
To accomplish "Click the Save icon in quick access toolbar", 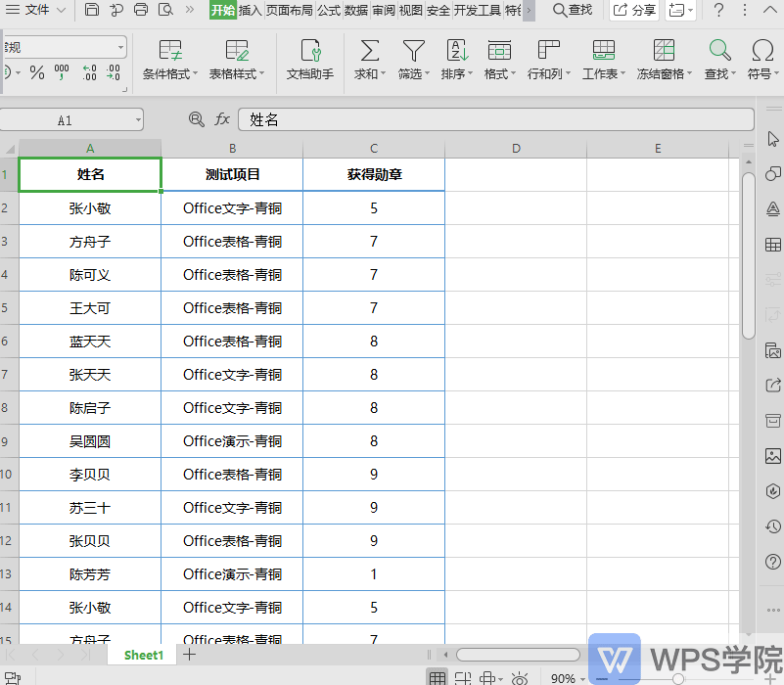I will pos(91,10).
